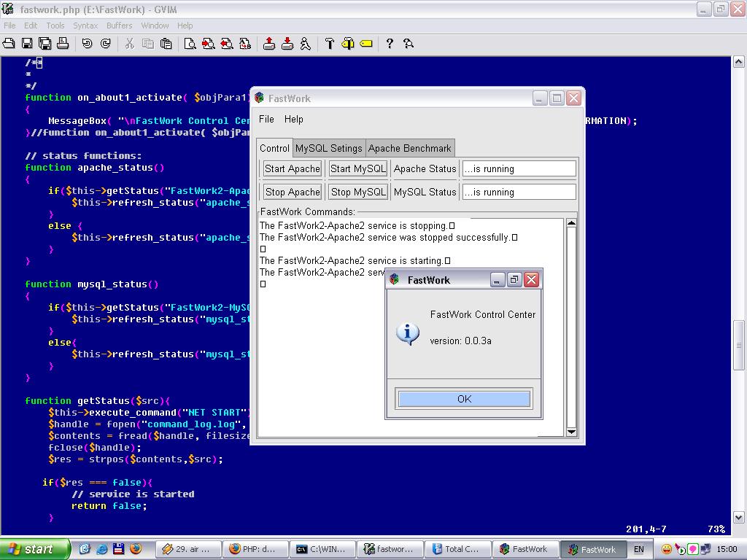Screen dimensions: 747x560
Task: Click the Find Next toolbar icon
Action: click(x=208, y=44)
